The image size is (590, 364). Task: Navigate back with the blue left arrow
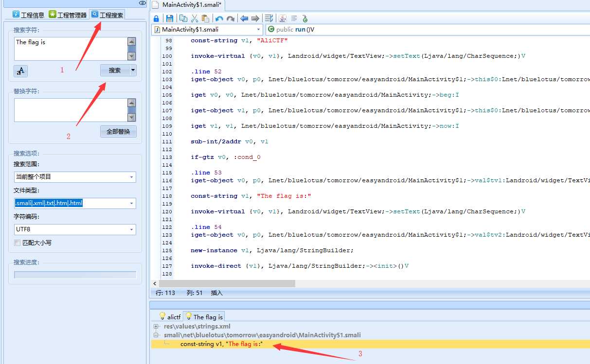pos(244,18)
